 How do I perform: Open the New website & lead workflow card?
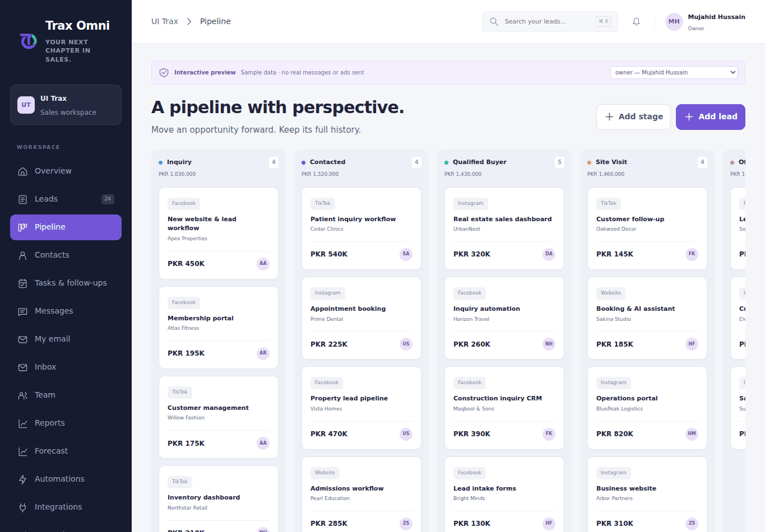219,234
